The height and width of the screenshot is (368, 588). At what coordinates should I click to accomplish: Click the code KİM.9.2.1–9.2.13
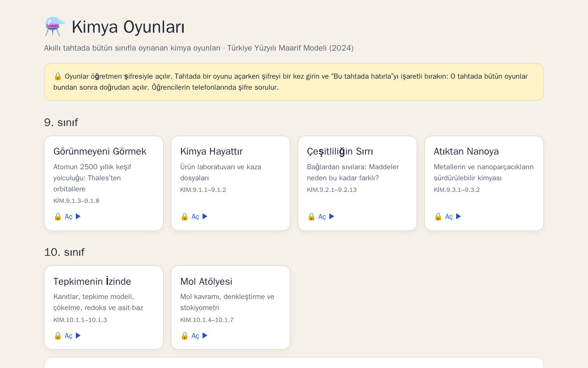pyautogui.click(x=332, y=190)
